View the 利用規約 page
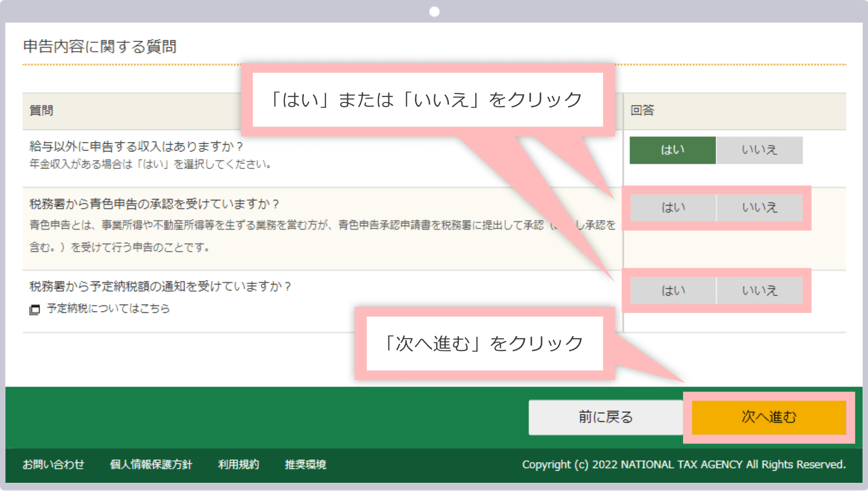 [238, 465]
